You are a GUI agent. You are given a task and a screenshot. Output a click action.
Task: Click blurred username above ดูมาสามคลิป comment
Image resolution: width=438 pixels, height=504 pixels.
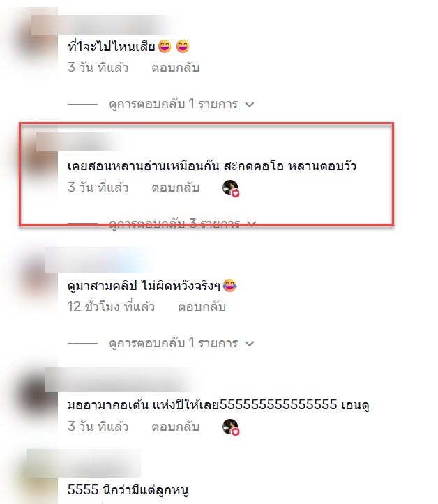98,260
